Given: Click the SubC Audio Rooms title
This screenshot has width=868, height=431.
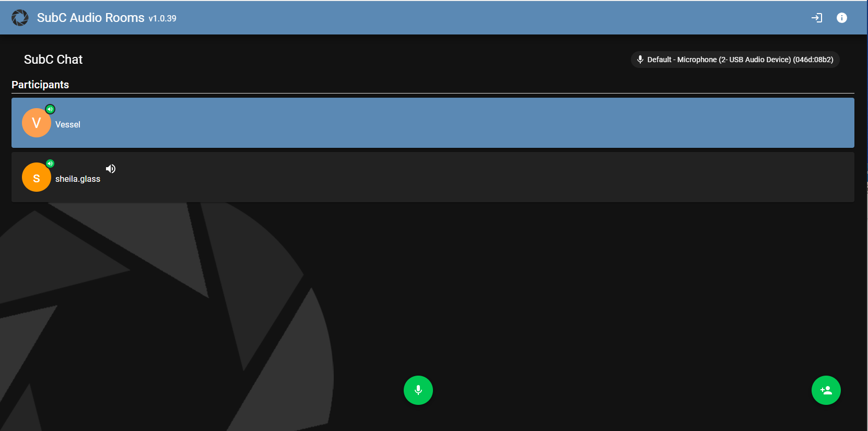Looking at the screenshot, I should (91, 18).
